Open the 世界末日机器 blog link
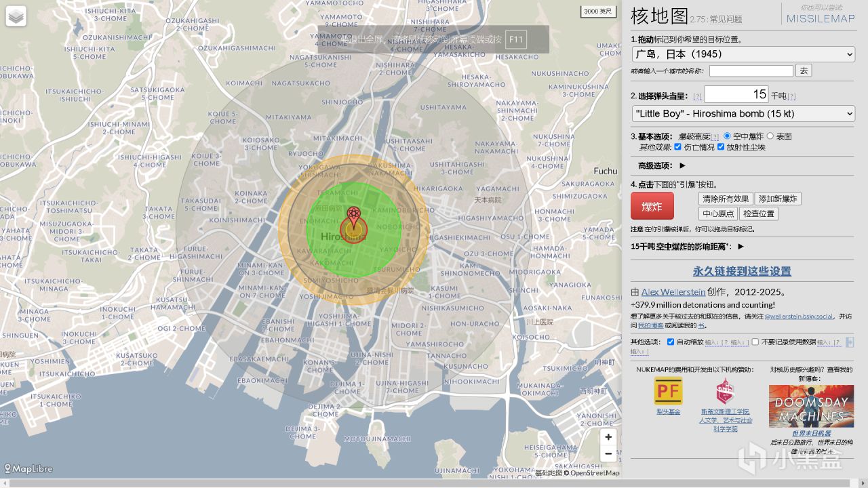 click(812, 433)
